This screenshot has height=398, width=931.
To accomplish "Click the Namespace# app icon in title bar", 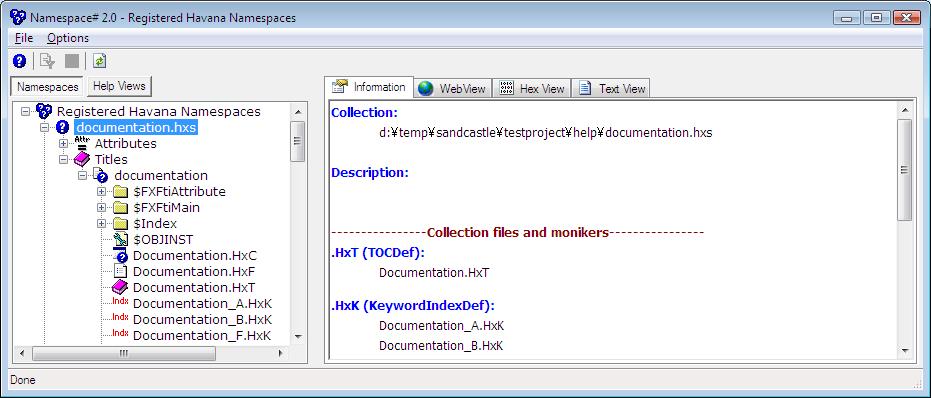I will [x=18, y=18].
